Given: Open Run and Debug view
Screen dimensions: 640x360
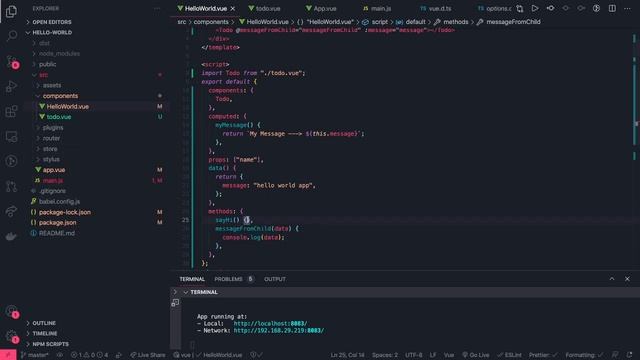Looking at the screenshot, I should pos(11,86).
